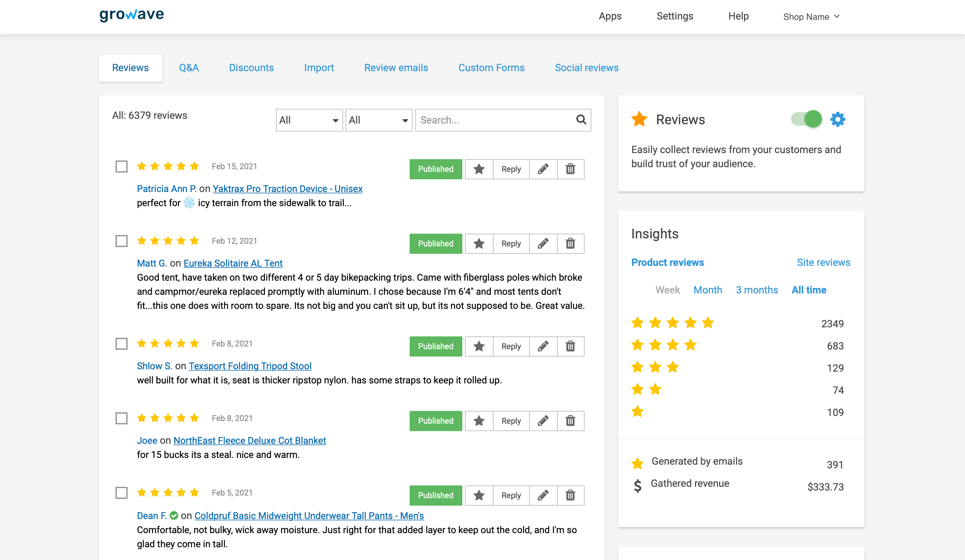Open the first All filter dropdown

coord(309,120)
